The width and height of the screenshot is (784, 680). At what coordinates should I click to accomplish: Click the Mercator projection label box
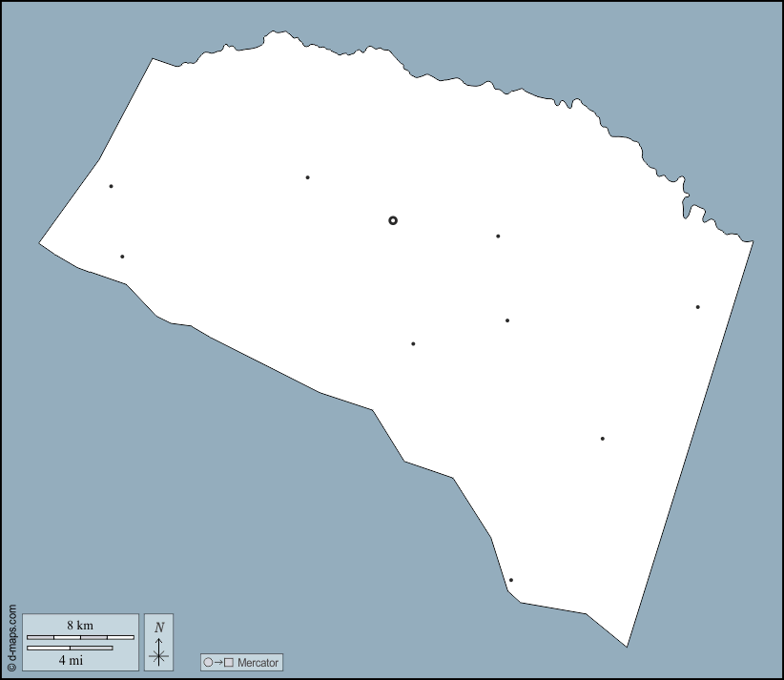coord(241,663)
